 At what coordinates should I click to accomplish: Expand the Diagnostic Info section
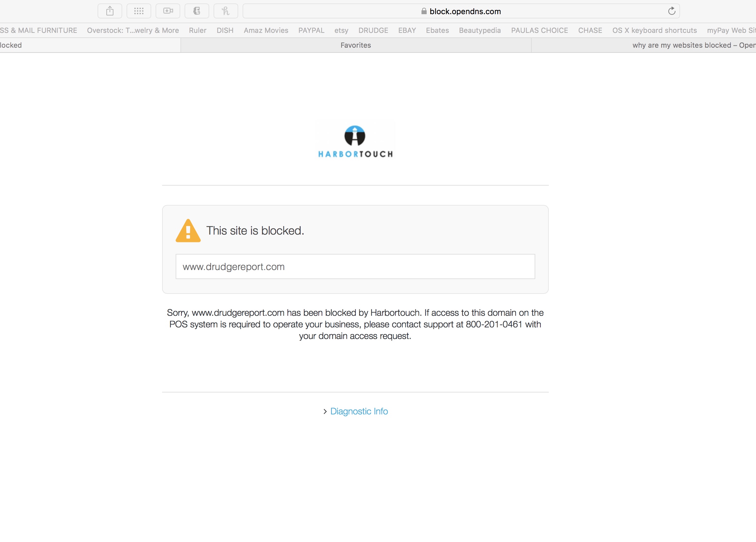[x=359, y=411]
